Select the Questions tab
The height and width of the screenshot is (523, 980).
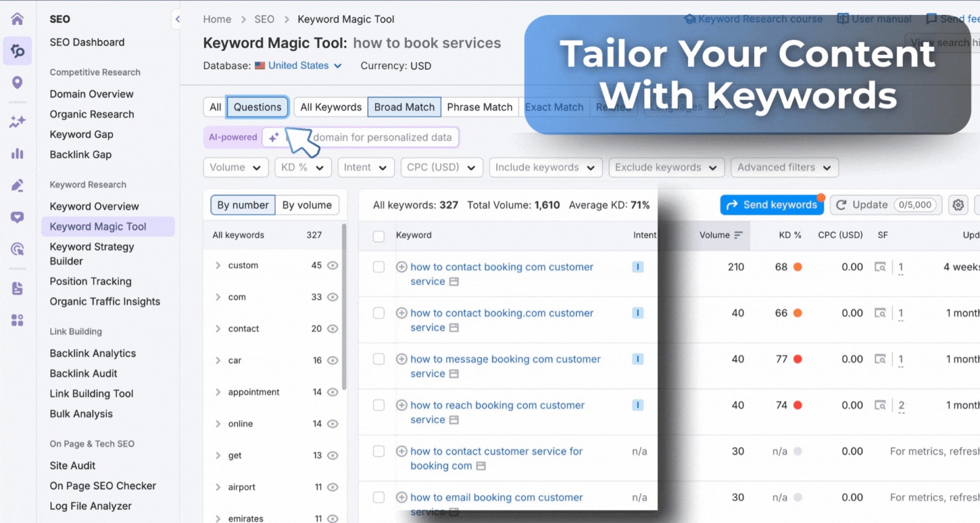(x=257, y=107)
